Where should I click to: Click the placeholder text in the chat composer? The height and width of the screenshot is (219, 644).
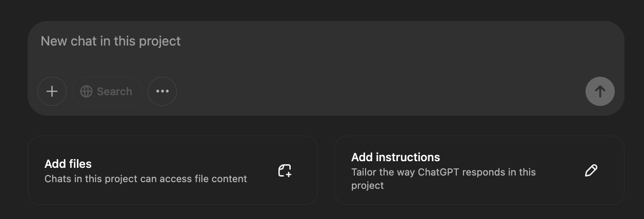click(x=111, y=41)
